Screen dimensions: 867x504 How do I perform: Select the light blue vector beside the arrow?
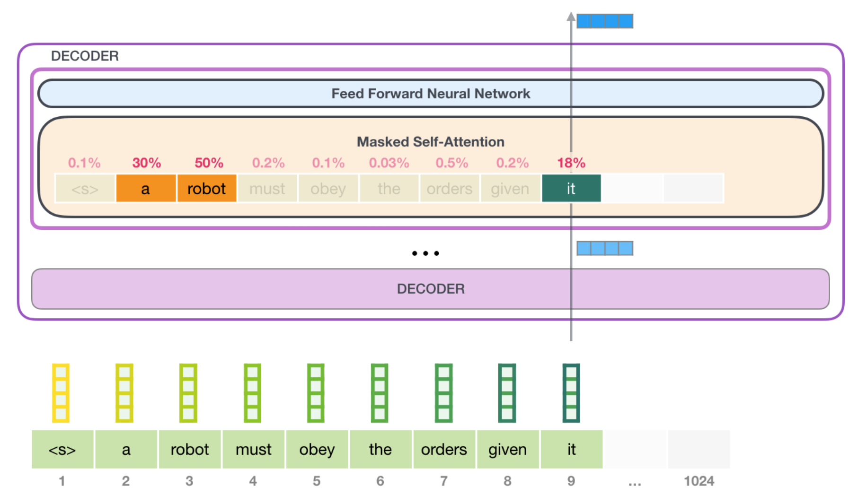[x=604, y=248]
